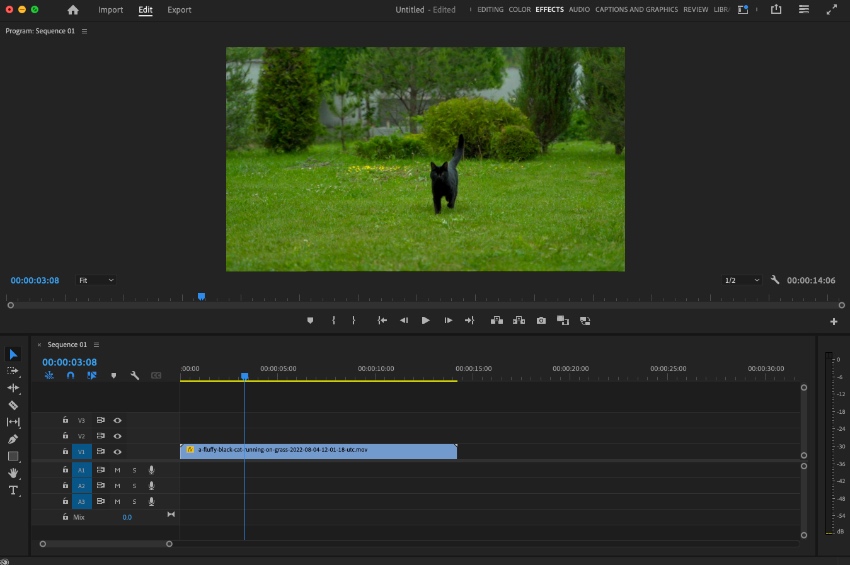
Task: Click the Export Frame camera icon
Action: click(541, 321)
